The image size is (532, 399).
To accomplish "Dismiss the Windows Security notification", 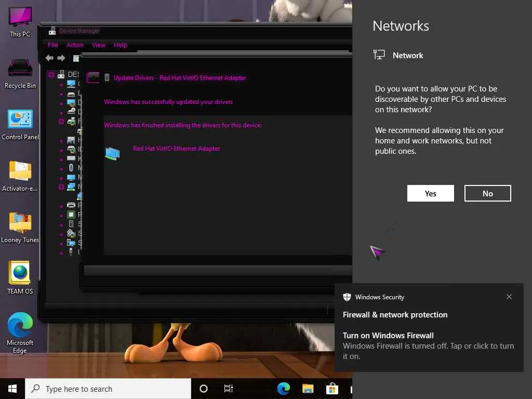I will (509, 297).
